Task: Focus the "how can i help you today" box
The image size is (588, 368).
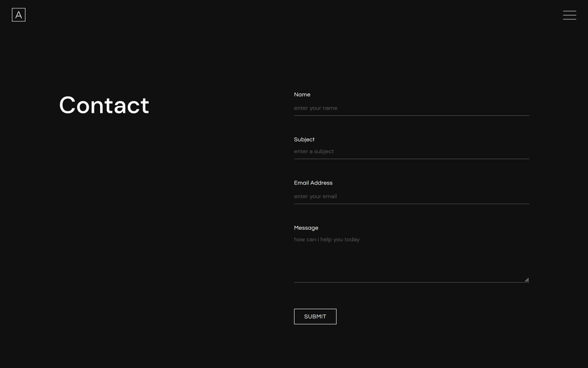Action: pyautogui.click(x=411, y=256)
